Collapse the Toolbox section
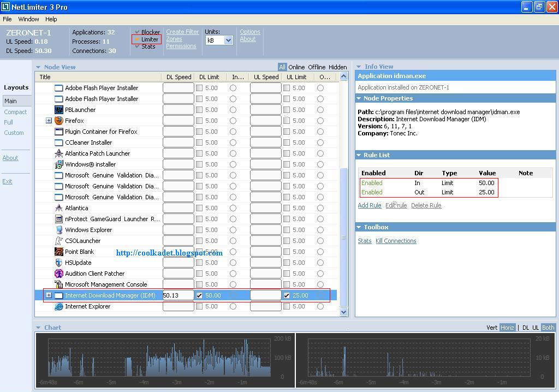Image resolution: width=559 pixels, height=392 pixels. click(x=359, y=227)
